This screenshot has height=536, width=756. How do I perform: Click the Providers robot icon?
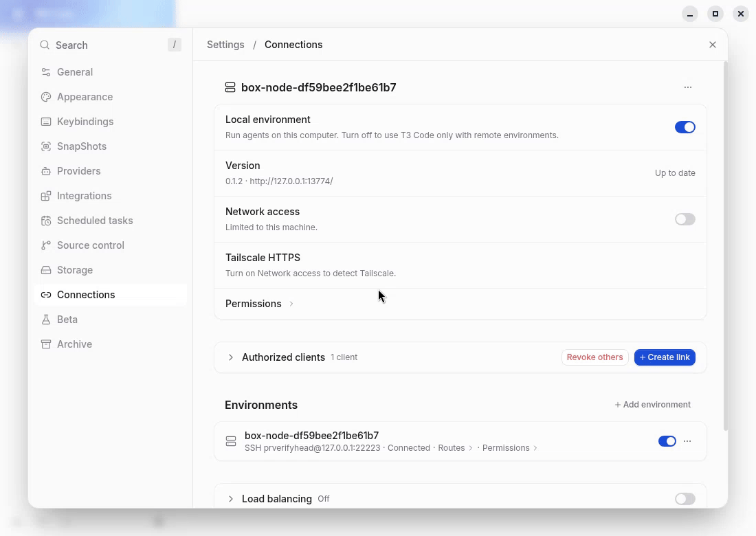46,171
